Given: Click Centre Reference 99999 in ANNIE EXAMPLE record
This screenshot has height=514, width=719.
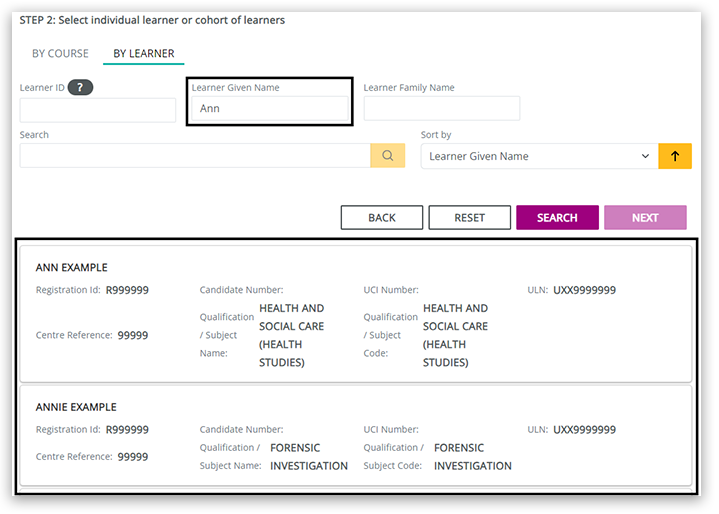Looking at the screenshot, I should [132, 457].
